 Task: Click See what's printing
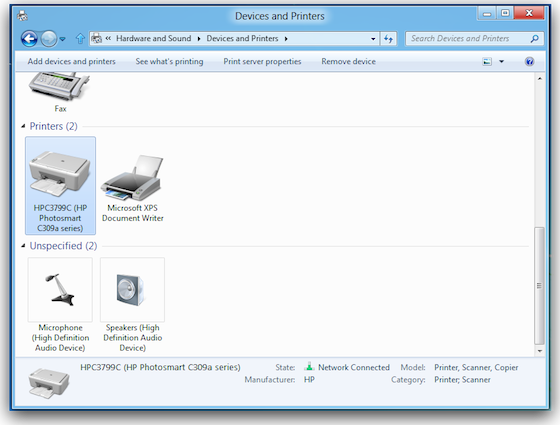[169, 61]
